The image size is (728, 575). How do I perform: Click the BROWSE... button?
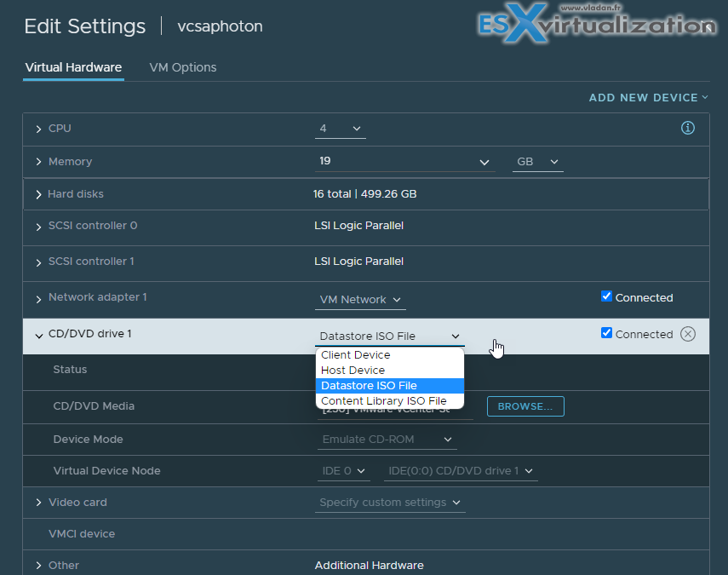pos(525,406)
